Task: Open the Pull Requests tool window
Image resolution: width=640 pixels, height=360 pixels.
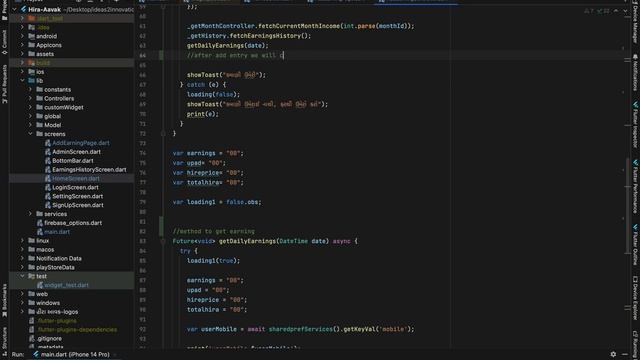Action: coord(4,84)
